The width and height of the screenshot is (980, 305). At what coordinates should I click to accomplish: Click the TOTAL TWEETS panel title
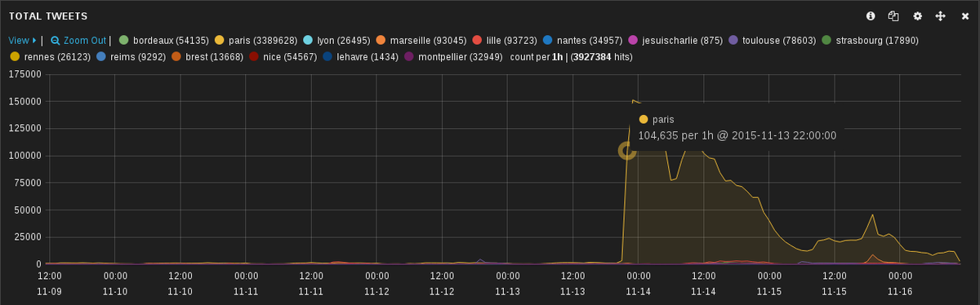48,16
